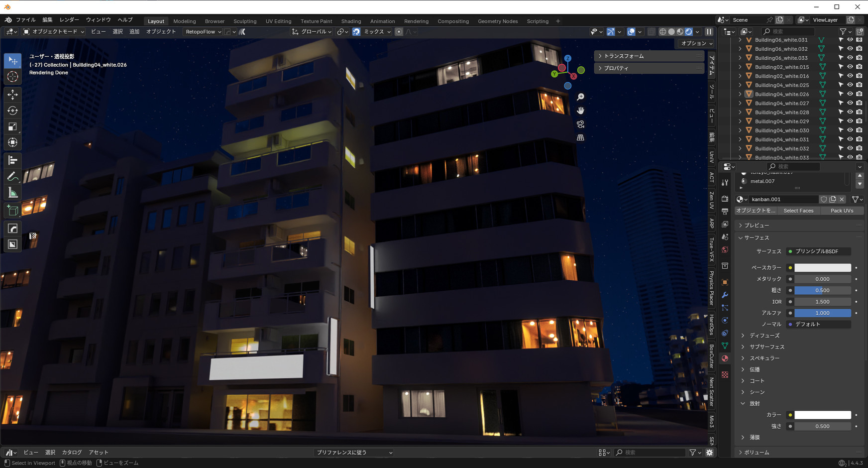This screenshot has height=468, width=868.
Task: Activate the Cursor tool
Action: (12, 77)
